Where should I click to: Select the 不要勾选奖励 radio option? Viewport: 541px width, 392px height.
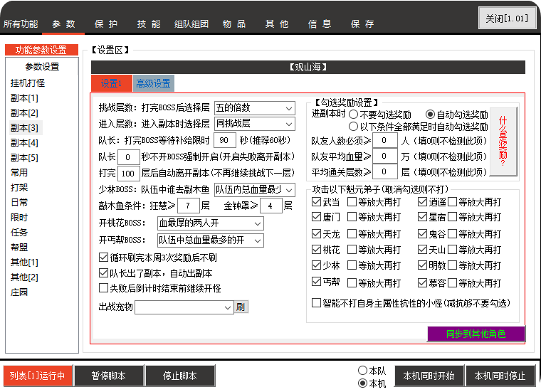coord(354,114)
